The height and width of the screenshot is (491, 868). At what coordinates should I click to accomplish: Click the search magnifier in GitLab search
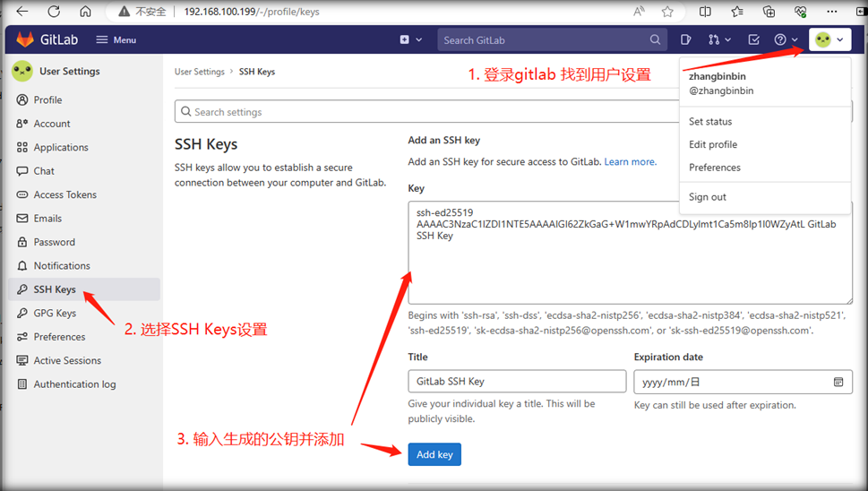point(656,39)
